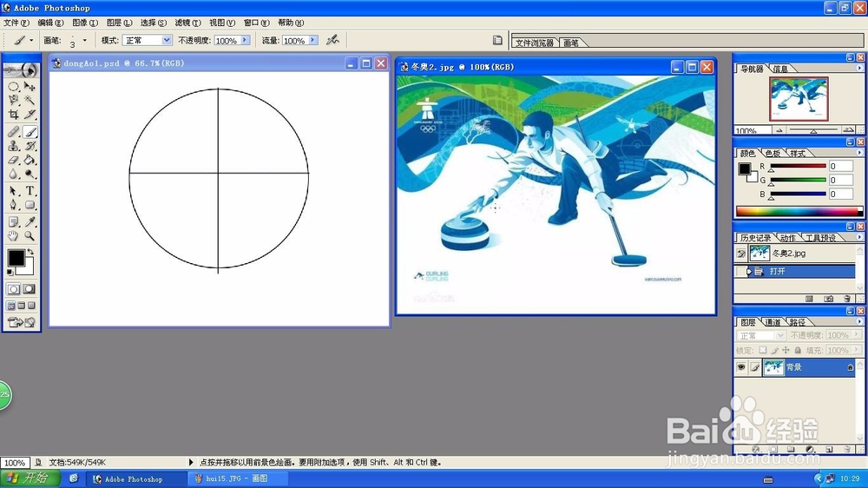Open the 不透明度 opacity slider arrow
The image size is (868, 488).
pos(245,40)
